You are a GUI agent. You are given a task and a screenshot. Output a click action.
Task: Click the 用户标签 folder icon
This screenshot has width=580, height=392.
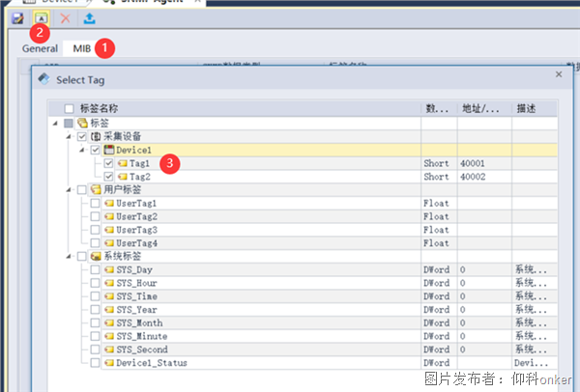click(96, 190)
